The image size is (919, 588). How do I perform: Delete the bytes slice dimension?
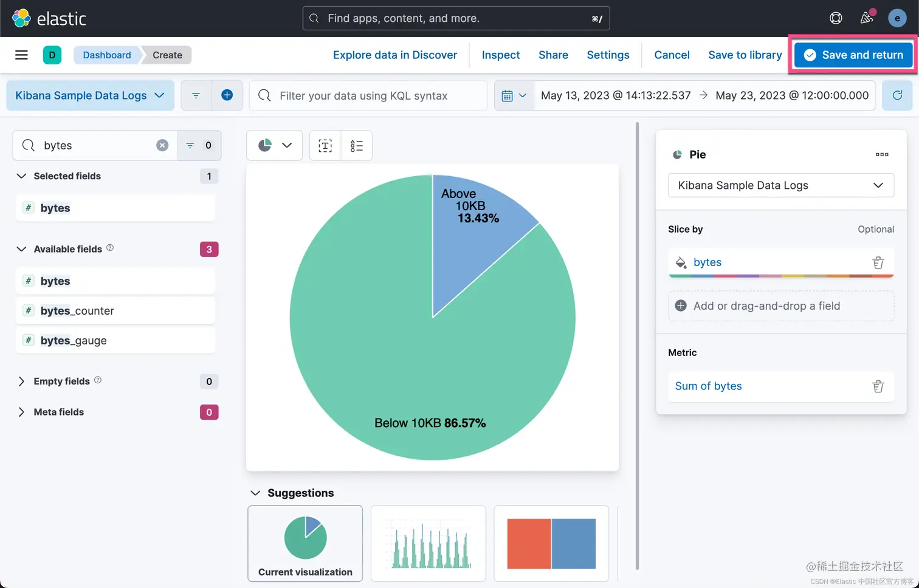[878, 262]
